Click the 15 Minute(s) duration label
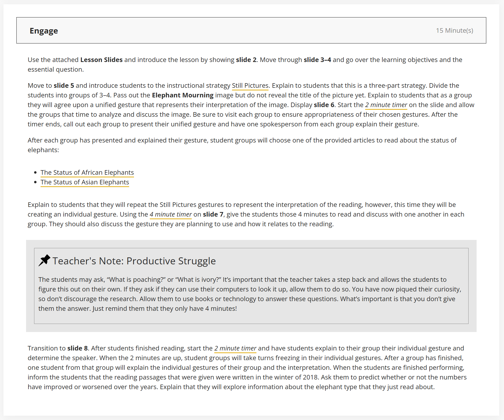Image resolution: width=504 pixels, height=420 pixels. tap(454, 31)
